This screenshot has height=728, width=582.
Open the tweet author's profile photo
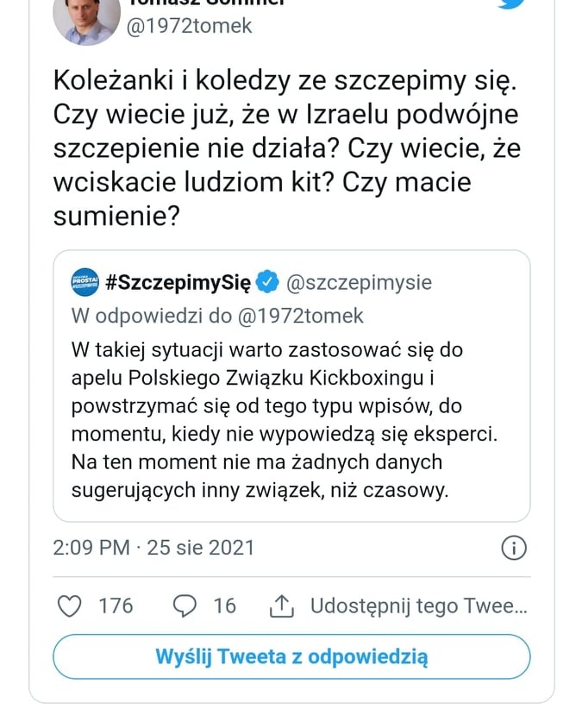coord(84,17)
